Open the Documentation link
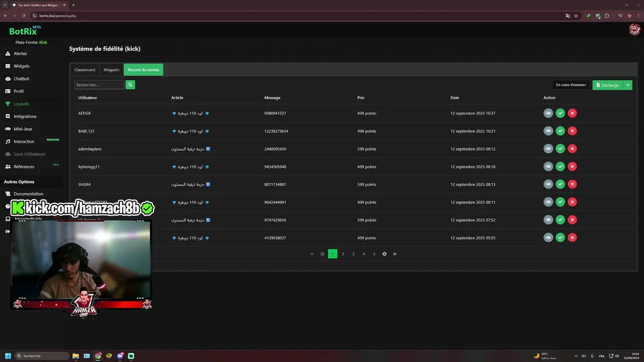The height and width of the screenshot is (362, 644). [28, 194]
